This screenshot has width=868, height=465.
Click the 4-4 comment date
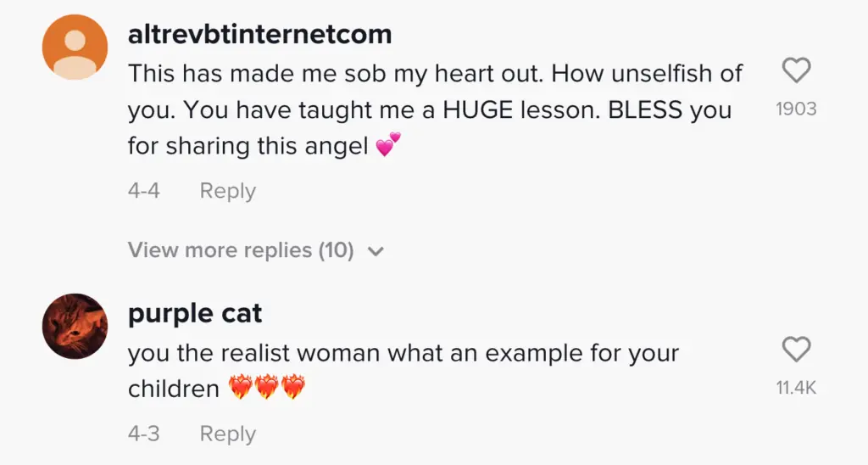click(143, 191)
